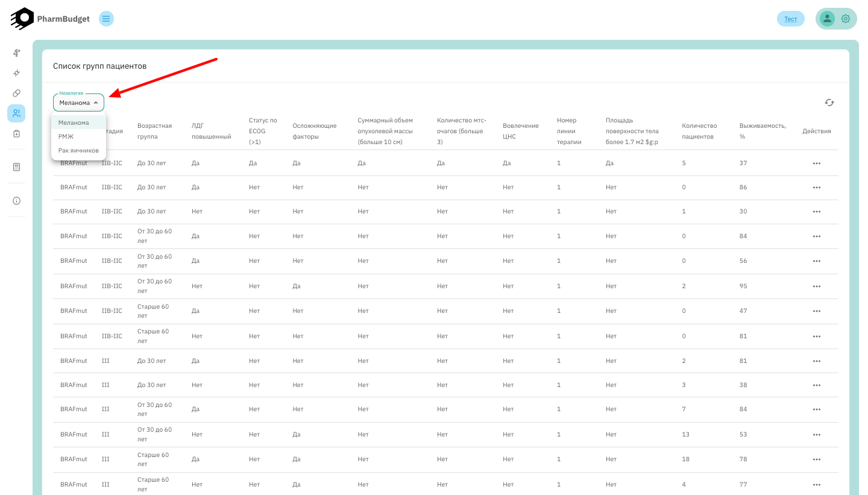Click patient count cell showing 18
868x495 pixels.
(685, 459)
